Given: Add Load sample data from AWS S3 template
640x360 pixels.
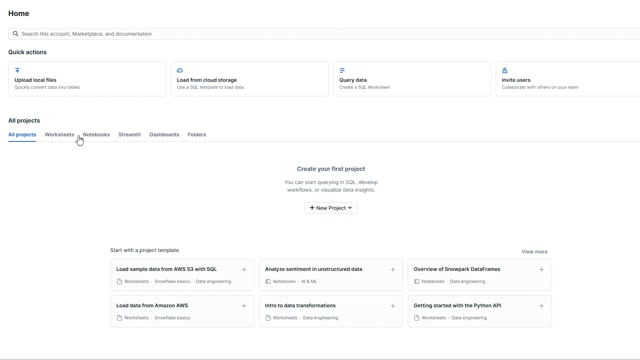Looking at the screenshot, I should click(x=244, y=269).
